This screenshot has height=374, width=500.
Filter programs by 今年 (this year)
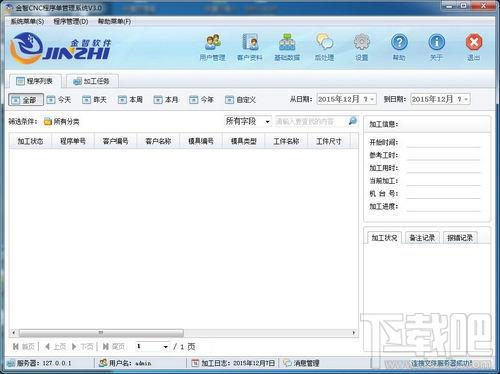(x=202, y=100)
